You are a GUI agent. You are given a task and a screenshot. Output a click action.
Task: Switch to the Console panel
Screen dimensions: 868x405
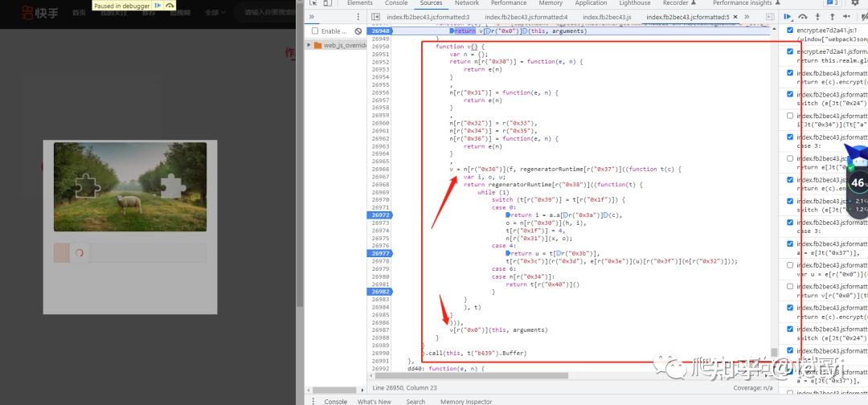point(396,2)
